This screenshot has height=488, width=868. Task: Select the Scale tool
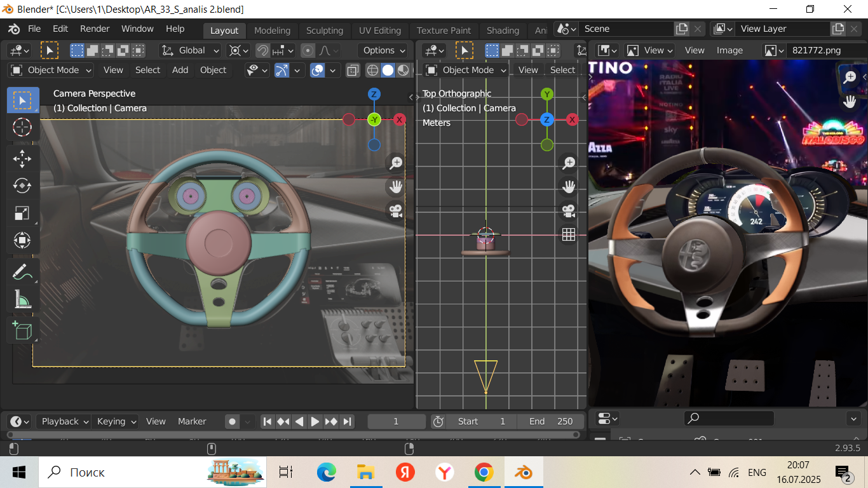coord(22,213)
